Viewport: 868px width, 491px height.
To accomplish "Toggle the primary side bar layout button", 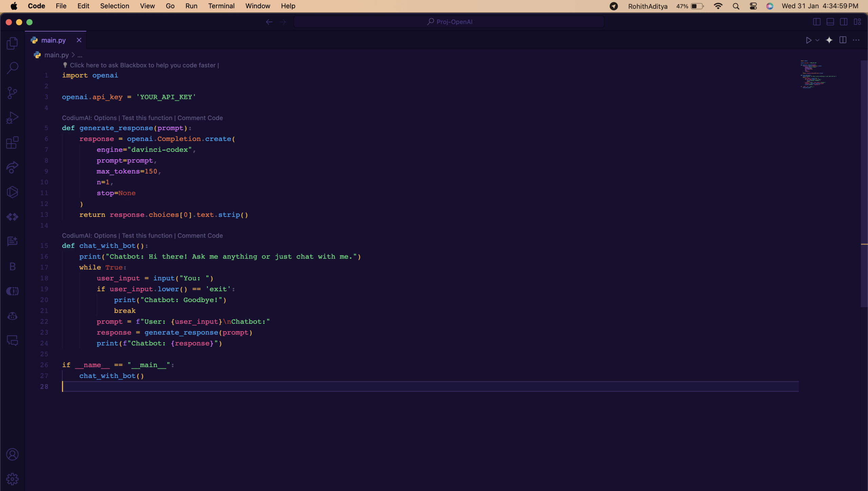I will [x=816, y=22].
